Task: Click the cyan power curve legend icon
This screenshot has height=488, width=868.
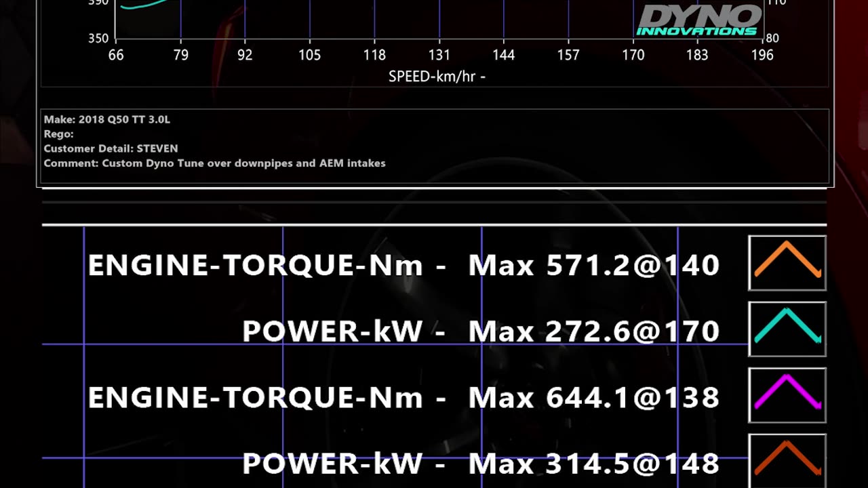Action: click(x=787, y=329)
